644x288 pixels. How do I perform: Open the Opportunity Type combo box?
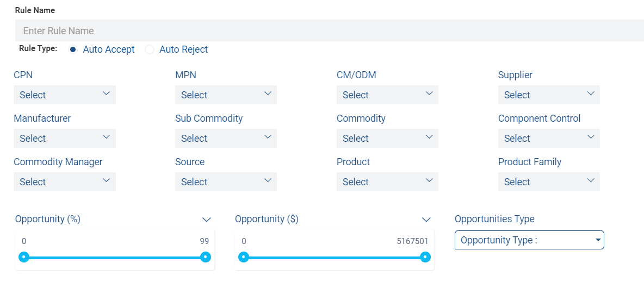click(529, 240)
